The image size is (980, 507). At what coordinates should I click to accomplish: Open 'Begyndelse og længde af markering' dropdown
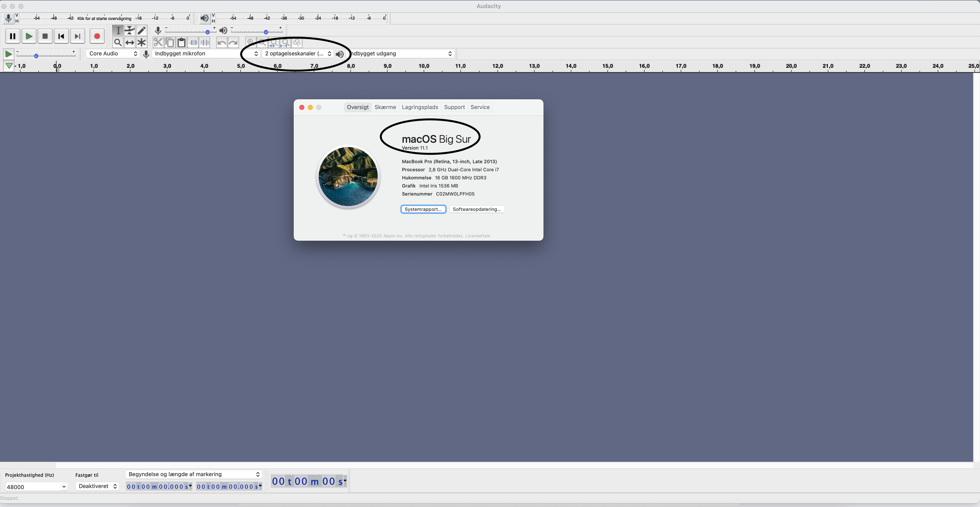pyautogui.click(x=194, y=474)
